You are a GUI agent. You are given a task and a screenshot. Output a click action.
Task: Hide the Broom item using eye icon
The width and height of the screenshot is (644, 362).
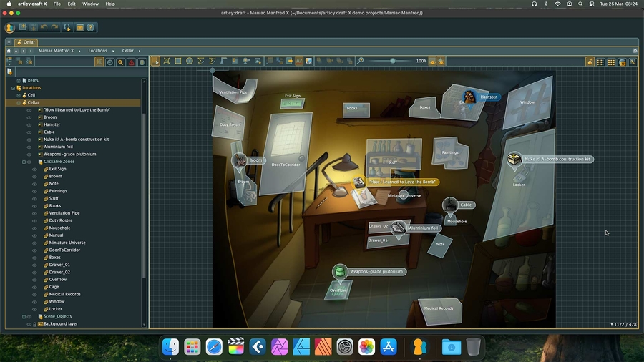(x=29, y=117)
